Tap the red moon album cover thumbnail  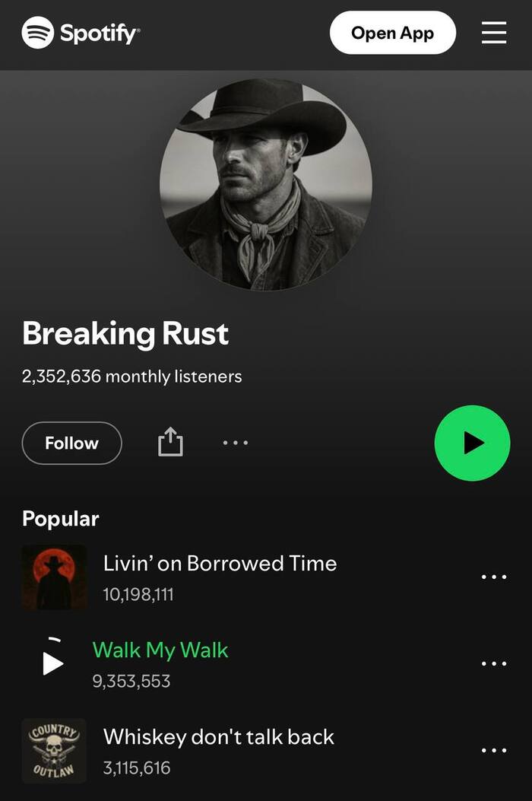[54, 577]
